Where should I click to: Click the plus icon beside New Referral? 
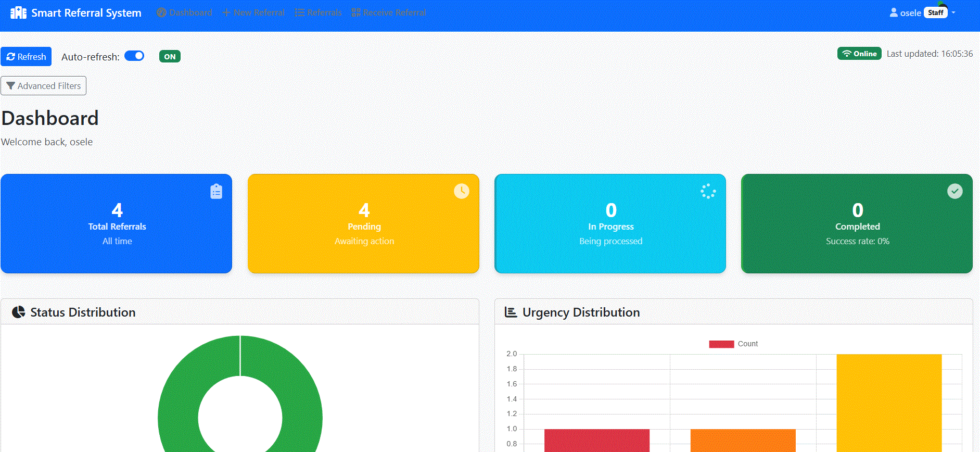coord(226,12)
